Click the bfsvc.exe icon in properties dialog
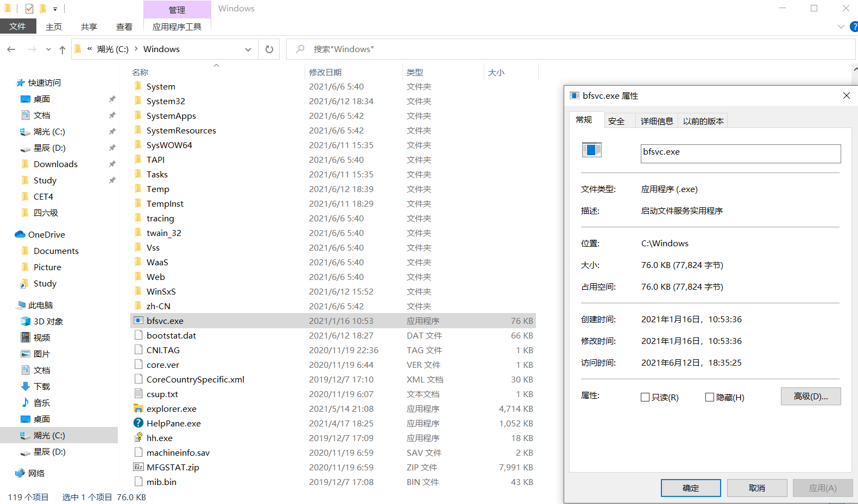The image size is (858, 504). click(x=592, y=150)
